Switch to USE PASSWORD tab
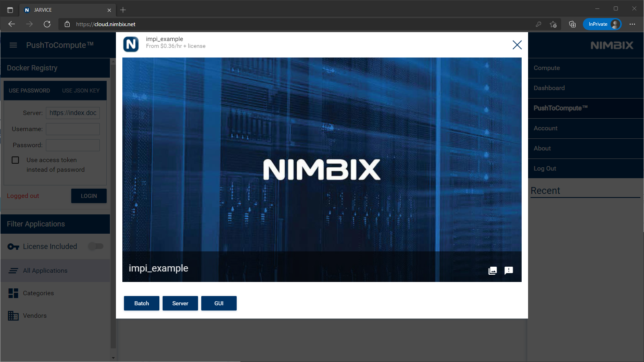The height and width of the screenshot is (362, 644). click(x=29, y=90)
